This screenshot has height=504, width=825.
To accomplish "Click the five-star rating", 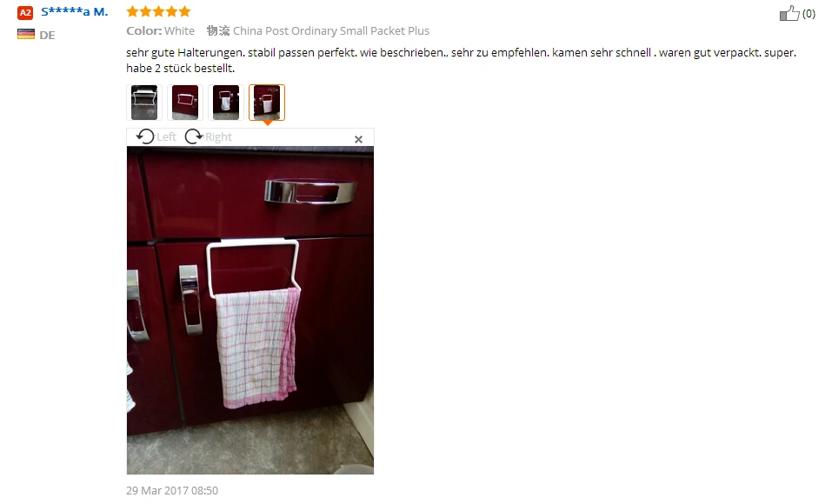I will click(x=158, y=11).
